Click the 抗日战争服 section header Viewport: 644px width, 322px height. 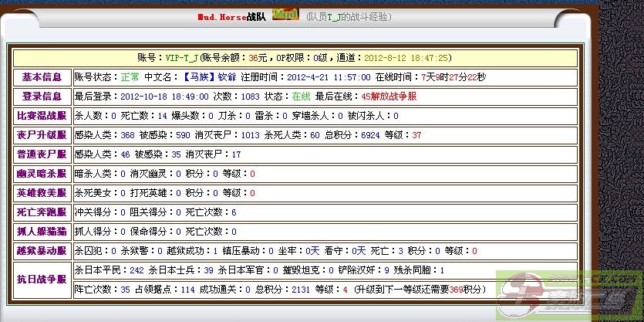tap(42, 280)
